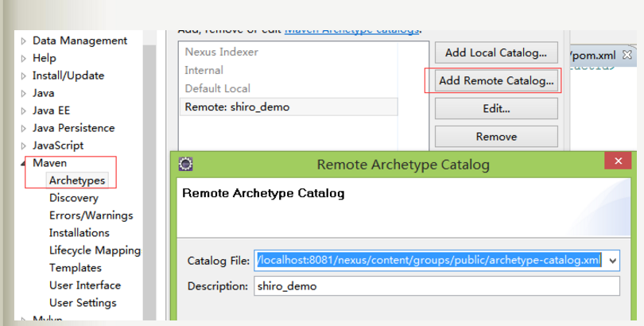
Task: Switch to the pom.xml editor tab
Action: (x=594, y=55)
